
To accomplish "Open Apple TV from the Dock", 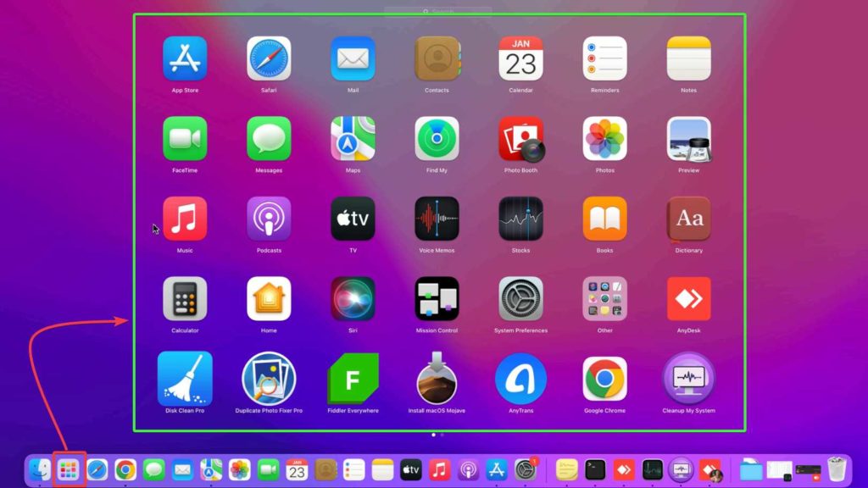I will tap(411, 470).
